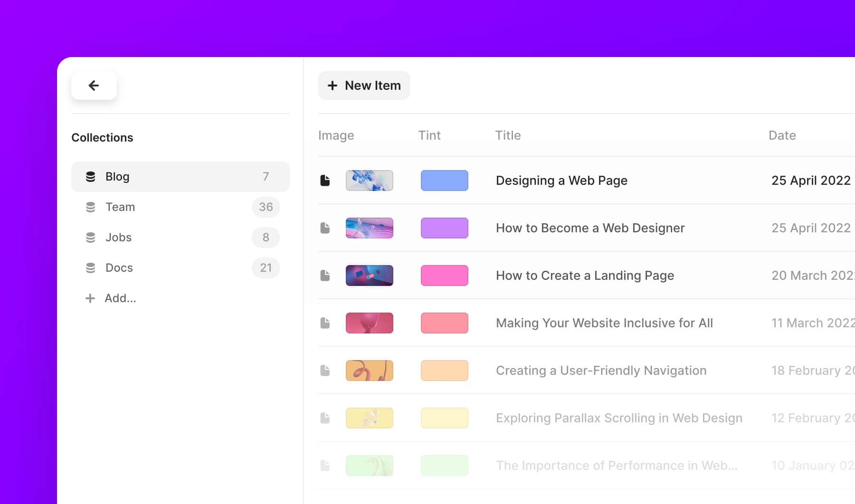Click the page icon beside How to Create a Landing Page
Screen dimensions: 855x504
[x=325, y=276]
